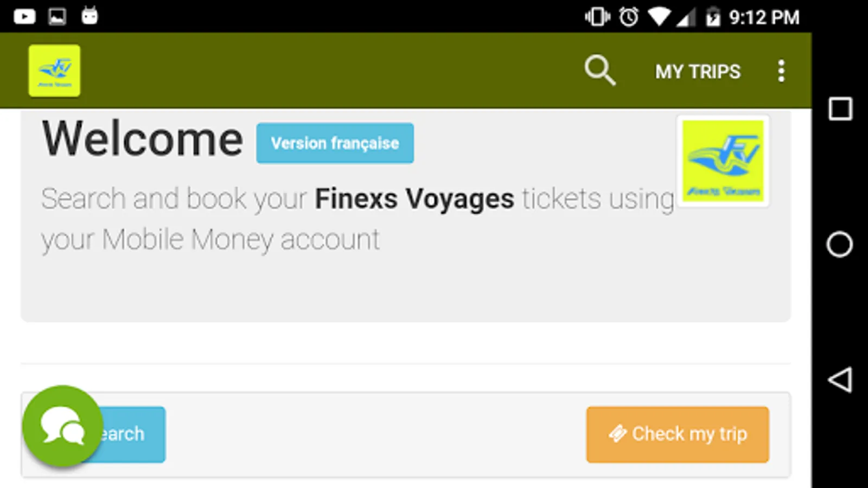This screenshot has width=868, height=488.
Task: Switch to Version française
Action: [335, 143]
